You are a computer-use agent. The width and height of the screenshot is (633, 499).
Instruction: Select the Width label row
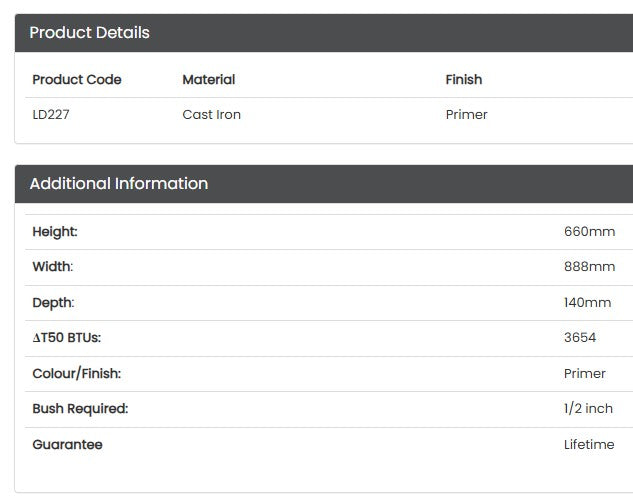point(329,267)
